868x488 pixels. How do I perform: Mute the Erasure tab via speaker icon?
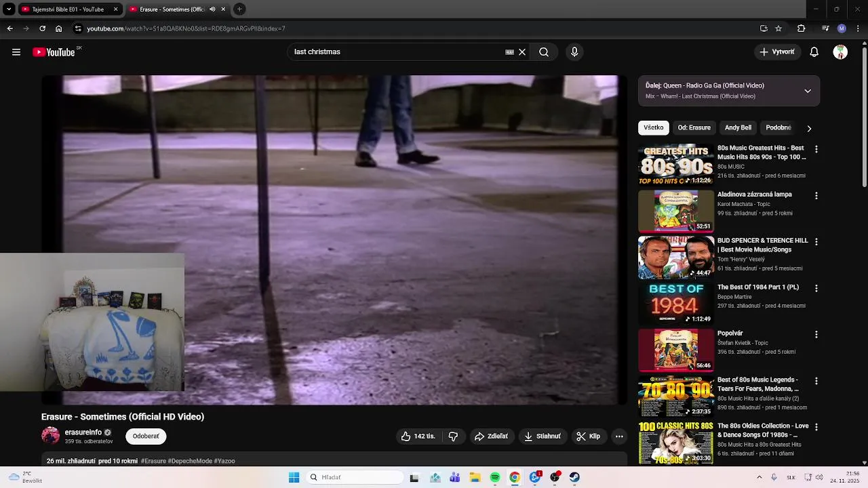(x=212, y=9)
